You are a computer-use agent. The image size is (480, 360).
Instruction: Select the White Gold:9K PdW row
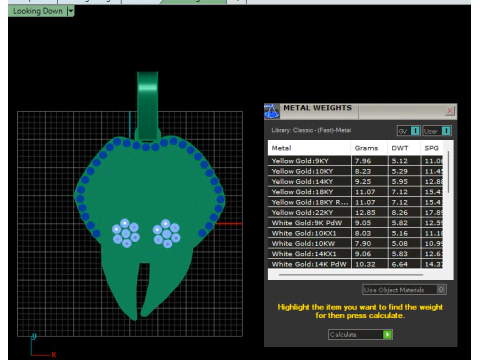pyautogui.click(x=355, y=223)
